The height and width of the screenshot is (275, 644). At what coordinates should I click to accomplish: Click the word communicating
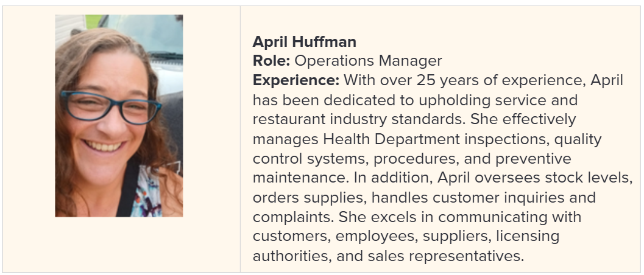click(x=492, y=217)
